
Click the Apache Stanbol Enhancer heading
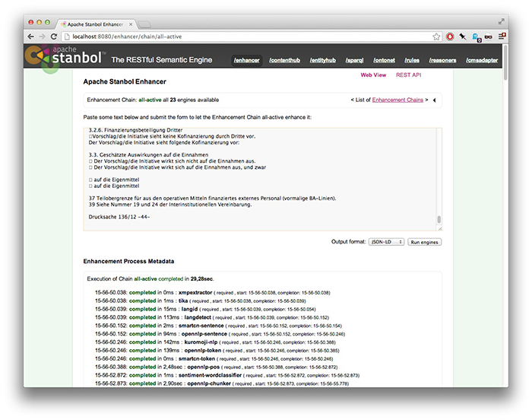[125, 81]
